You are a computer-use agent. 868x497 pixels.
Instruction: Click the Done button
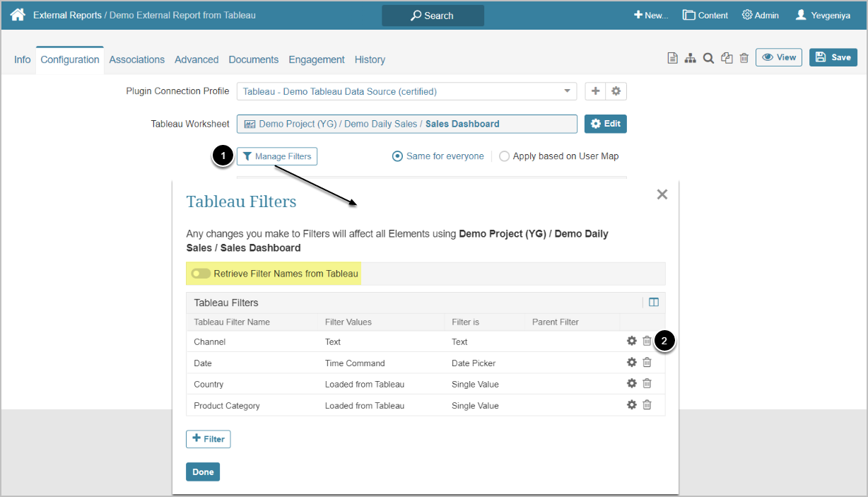[x=203, y=472]
